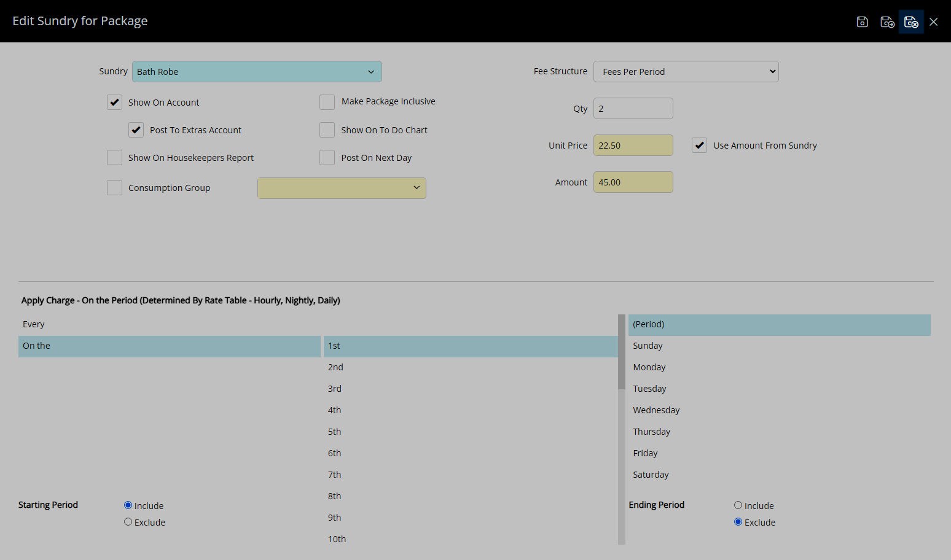Select 9th in the ordinal list
Screen dimensions: 951x560
pos(471,518)
